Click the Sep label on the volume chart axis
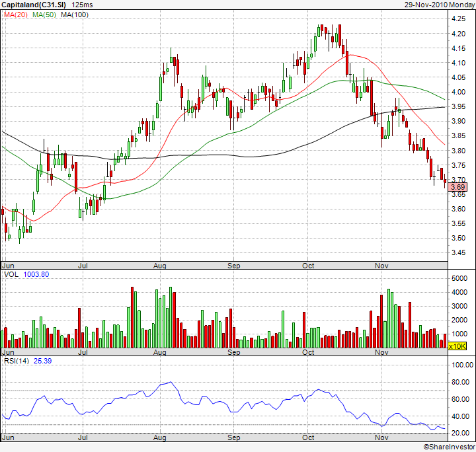The image size is (476, 452). pyautogui.click(x=234, y=352)
